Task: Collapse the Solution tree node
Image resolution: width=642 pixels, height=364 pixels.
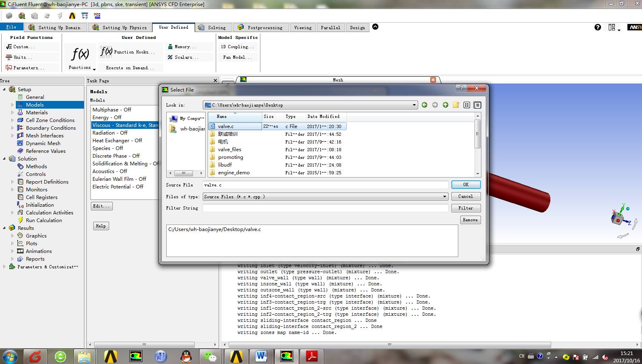Action: 4,159
